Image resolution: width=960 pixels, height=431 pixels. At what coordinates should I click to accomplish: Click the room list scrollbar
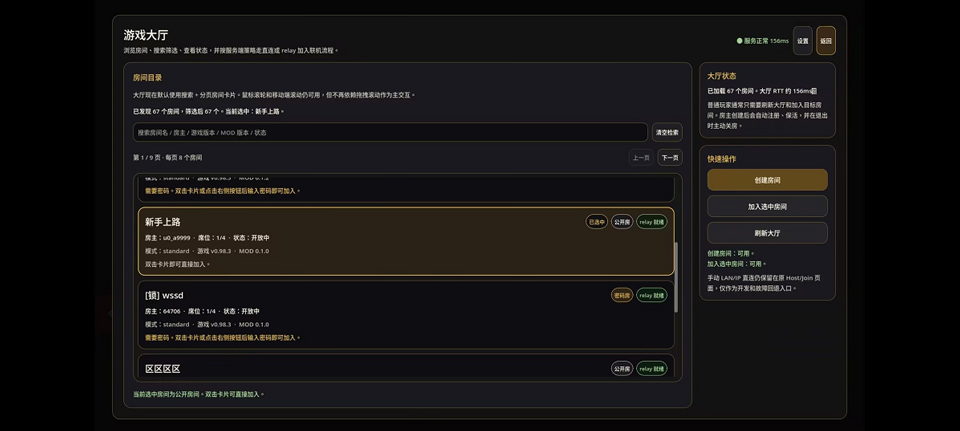(677, 276)
